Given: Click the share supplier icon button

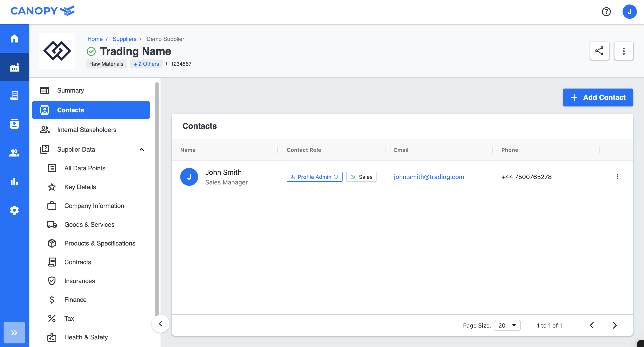Looking at the screenshot, I should 599,51.
